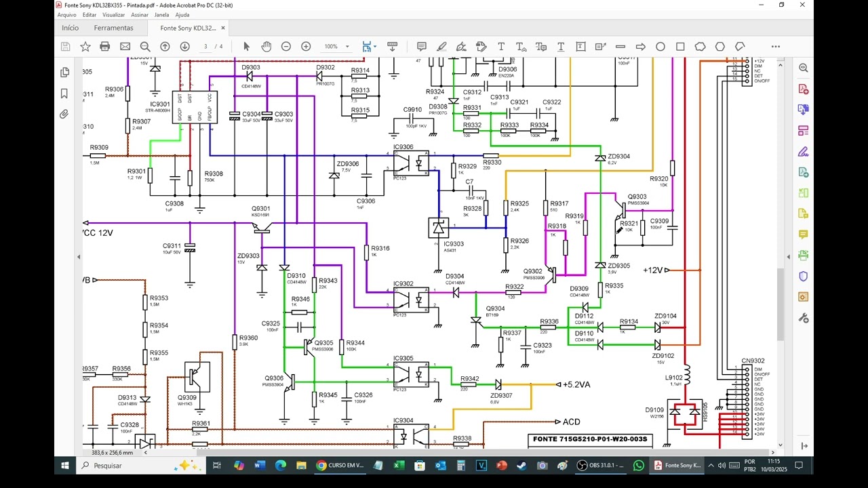Switch to the Início tab
This screenshot has width=868, height=488.
pos(70,28)
